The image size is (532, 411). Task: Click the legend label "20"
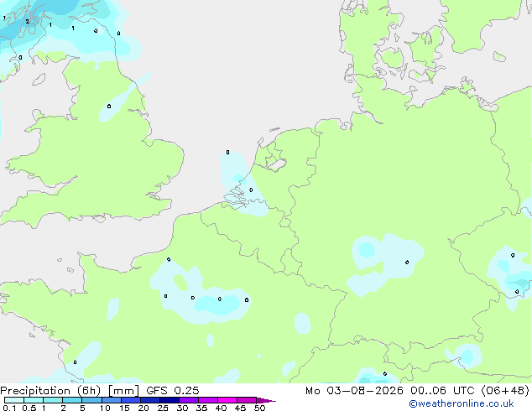[x=143, y=408]
